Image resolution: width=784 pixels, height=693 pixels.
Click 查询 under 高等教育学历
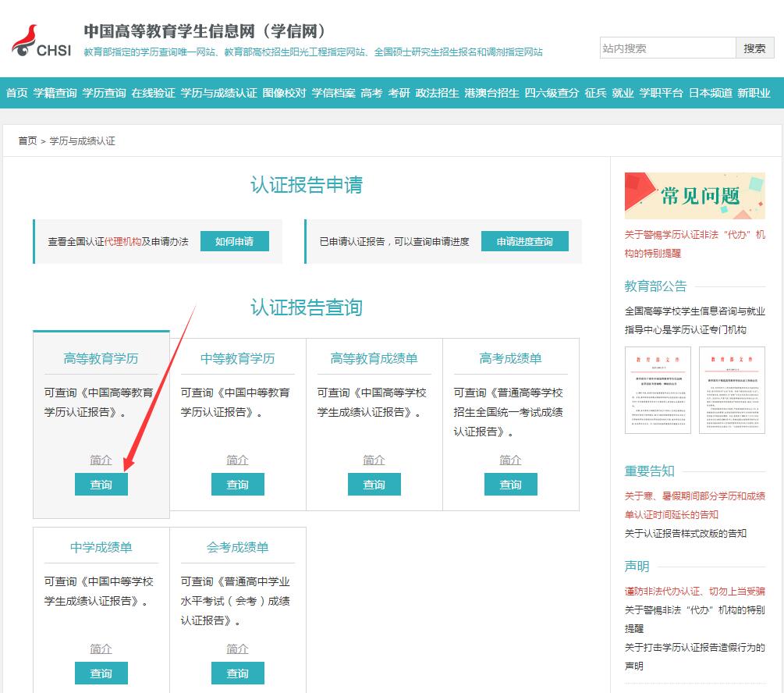point(101,485)
